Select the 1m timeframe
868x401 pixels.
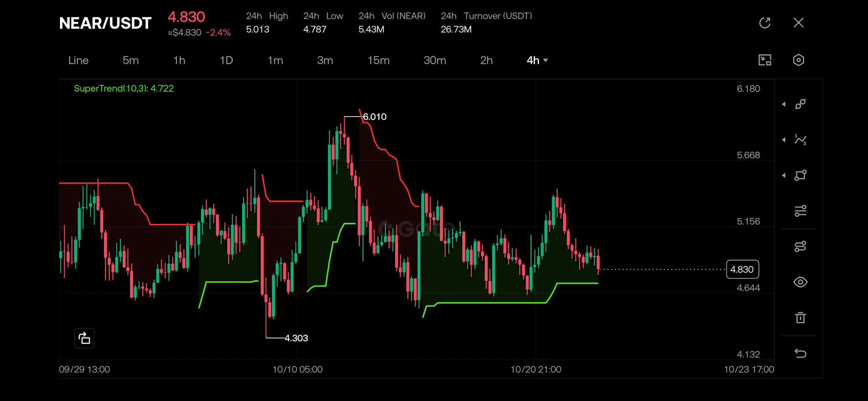275,60
